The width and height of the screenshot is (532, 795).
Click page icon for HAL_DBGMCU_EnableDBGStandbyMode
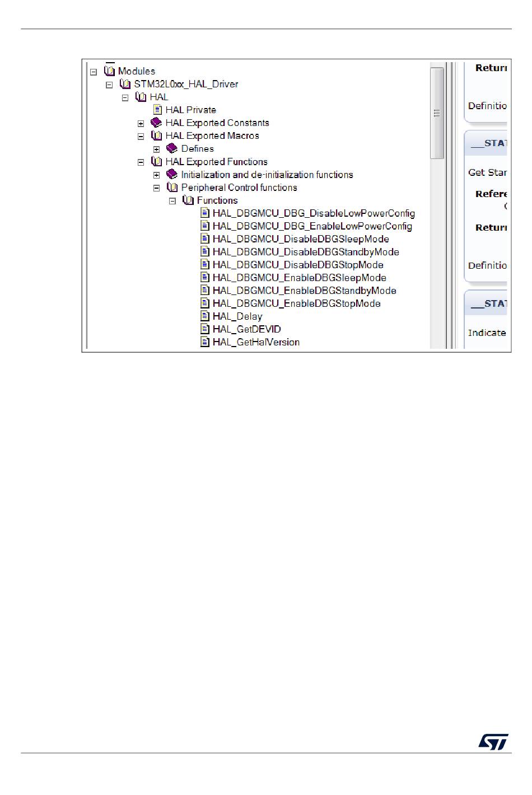pyautogui.click(x=205, y=290)
